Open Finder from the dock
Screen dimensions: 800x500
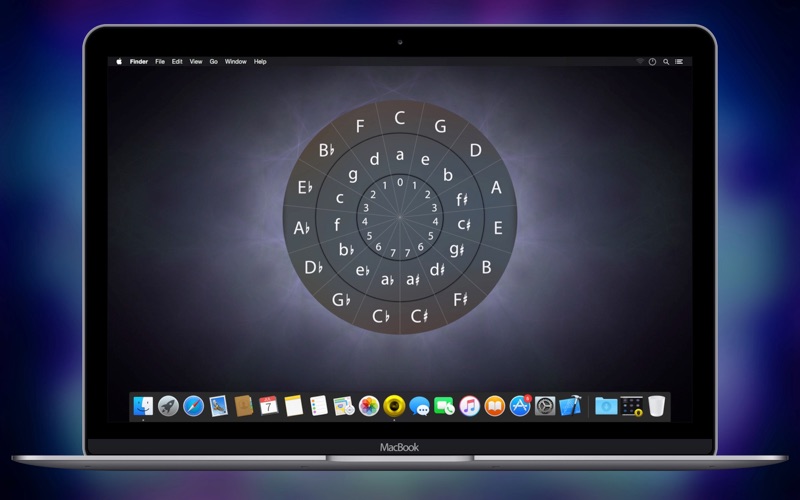pos(143,406)
